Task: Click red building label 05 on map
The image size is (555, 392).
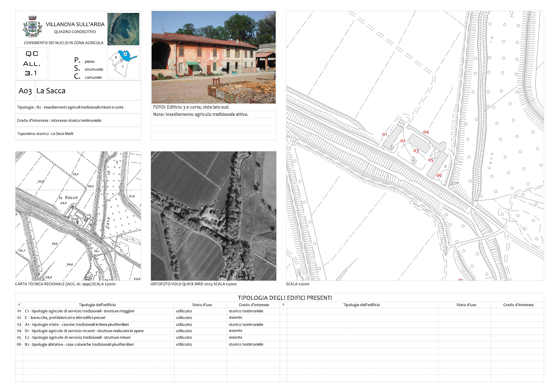Action: tap(431, 160)
